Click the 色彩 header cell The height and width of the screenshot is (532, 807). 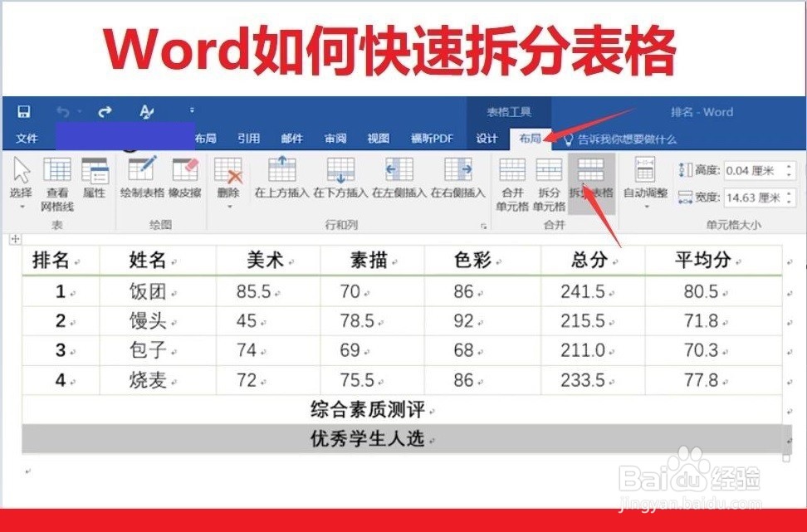point(482,261)
